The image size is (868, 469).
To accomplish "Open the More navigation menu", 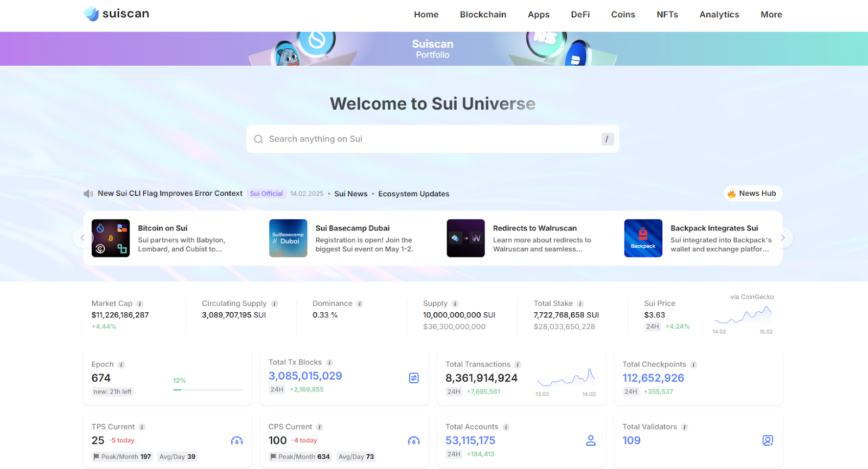I will 771,15.
